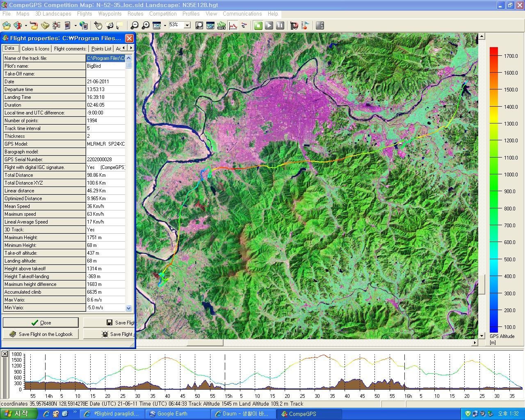Image resolution: width=525 pixels, height=420 pixels.
Task: Click the zoom out magnifier icon
Action: pos(134,25)
